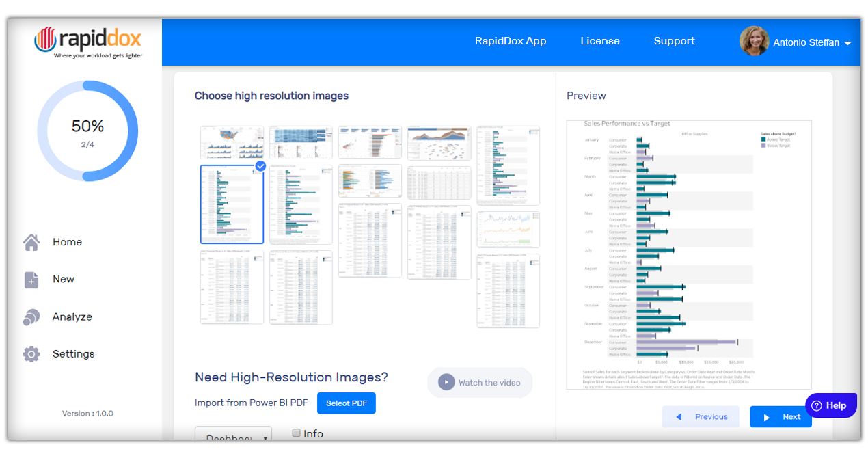Screen dimensions: 868x458
Task: Deselect the image via its blue checkmark badge
Action: tap(260, 166)
